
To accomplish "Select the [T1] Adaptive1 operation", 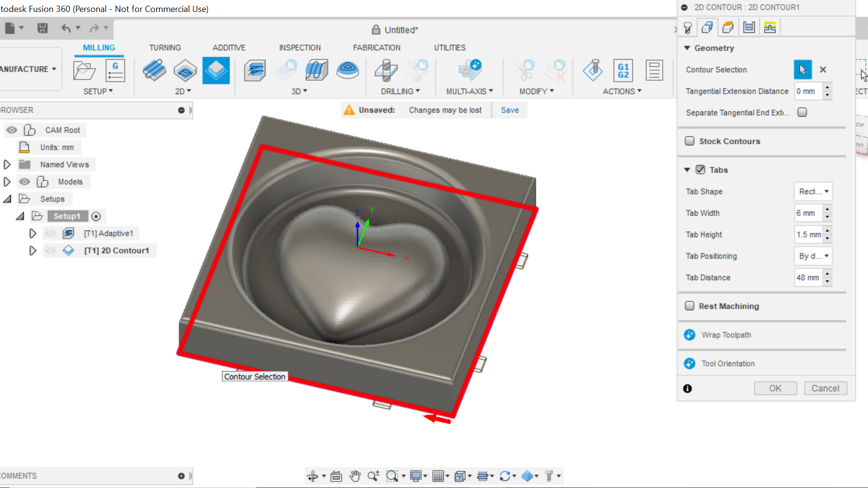I will 109,233.
